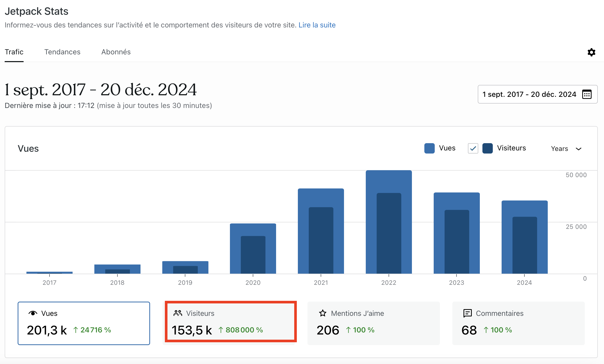The height and width of the screenshot is (364, 604).
Task: Open the Years period dropdown
Action: pos(560,149)
